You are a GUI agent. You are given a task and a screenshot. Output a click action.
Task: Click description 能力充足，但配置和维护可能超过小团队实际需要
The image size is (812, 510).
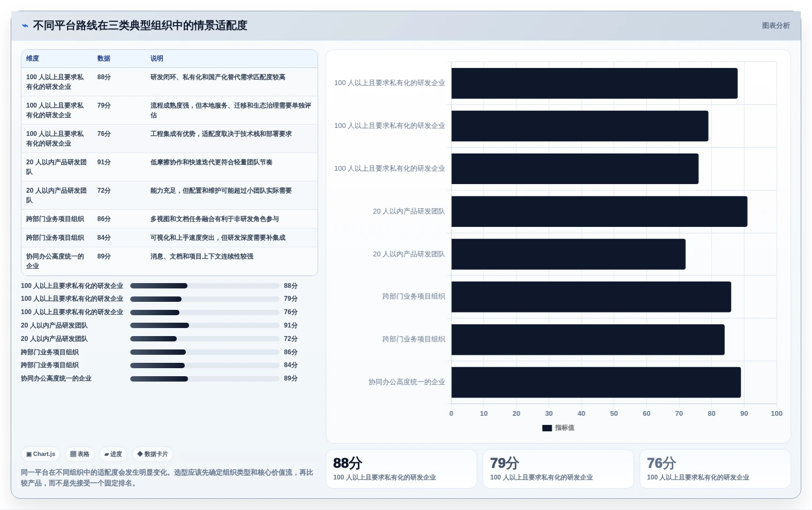(221, 191)
